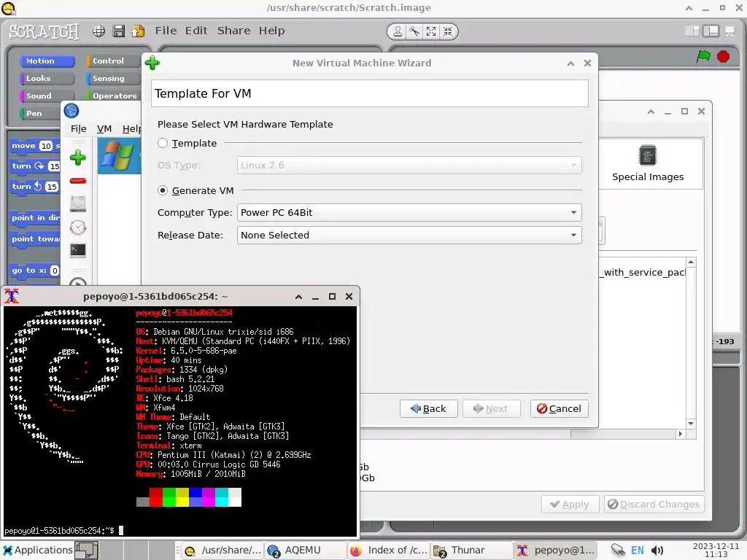Image resolution: width=747 pixels, height=560 pixels.
Task: Click AQEMU hard disk icon in toolbar
Action: [78, 204]
